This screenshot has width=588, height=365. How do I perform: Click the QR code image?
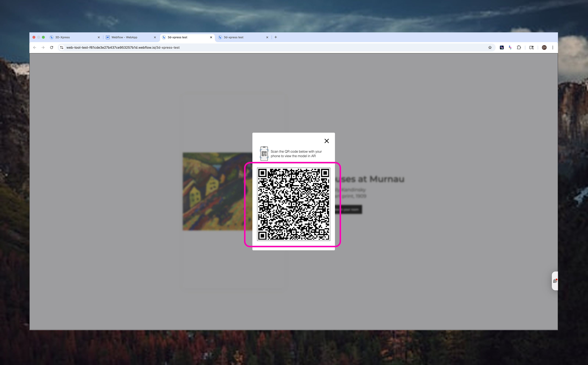tap(293, 204)
